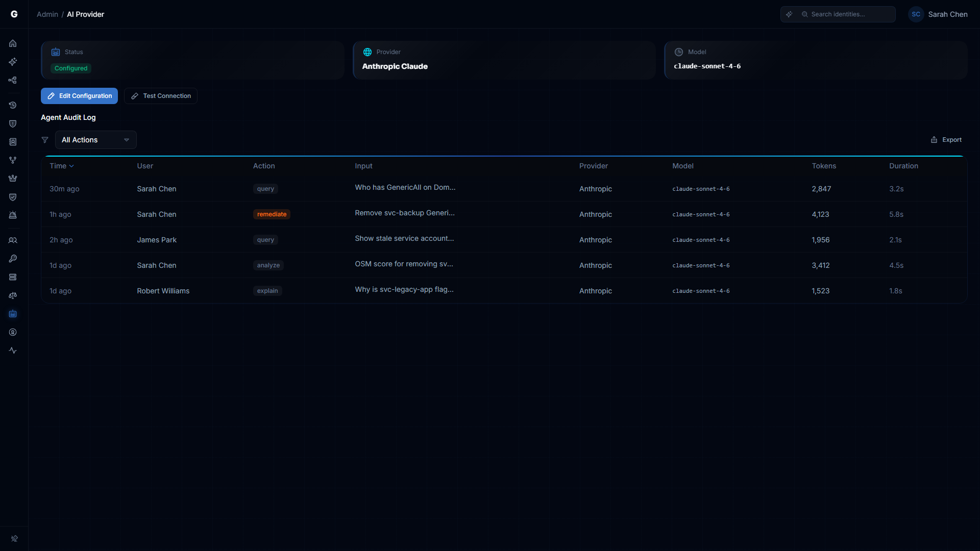Open the filter funnel next to All Actions

click(x=45, y=139)
